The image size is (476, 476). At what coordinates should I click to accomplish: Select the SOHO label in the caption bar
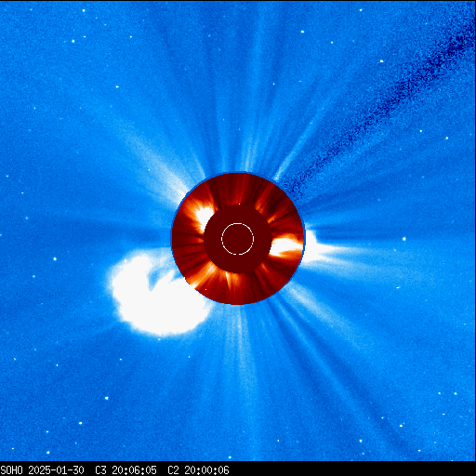(11, 470)
